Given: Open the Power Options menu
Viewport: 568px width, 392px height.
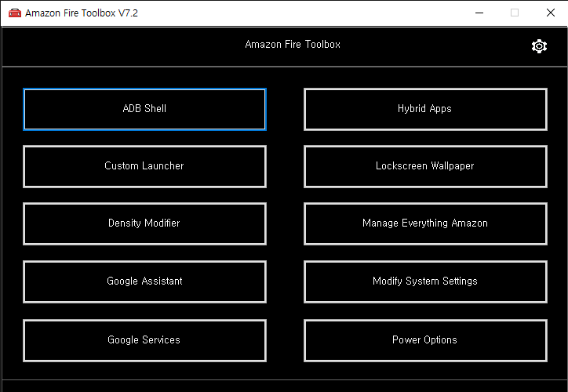Looking at the screenshot, I should point(425,340).
